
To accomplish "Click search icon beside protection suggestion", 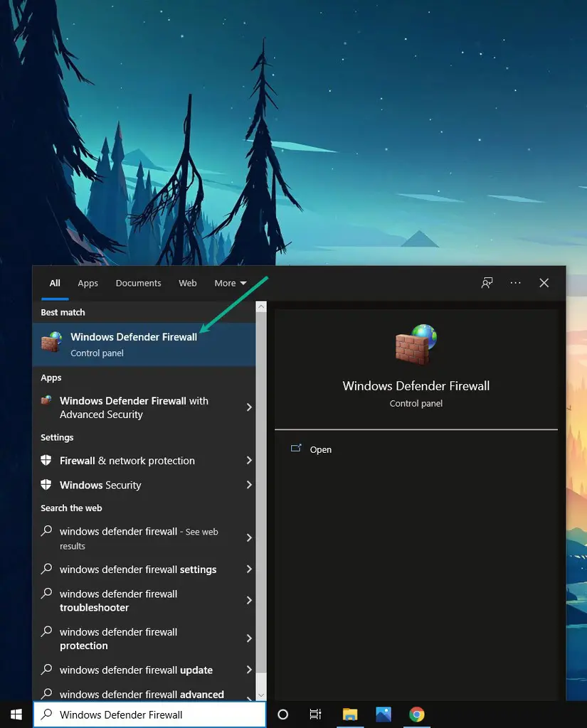I will pos(46,631).
